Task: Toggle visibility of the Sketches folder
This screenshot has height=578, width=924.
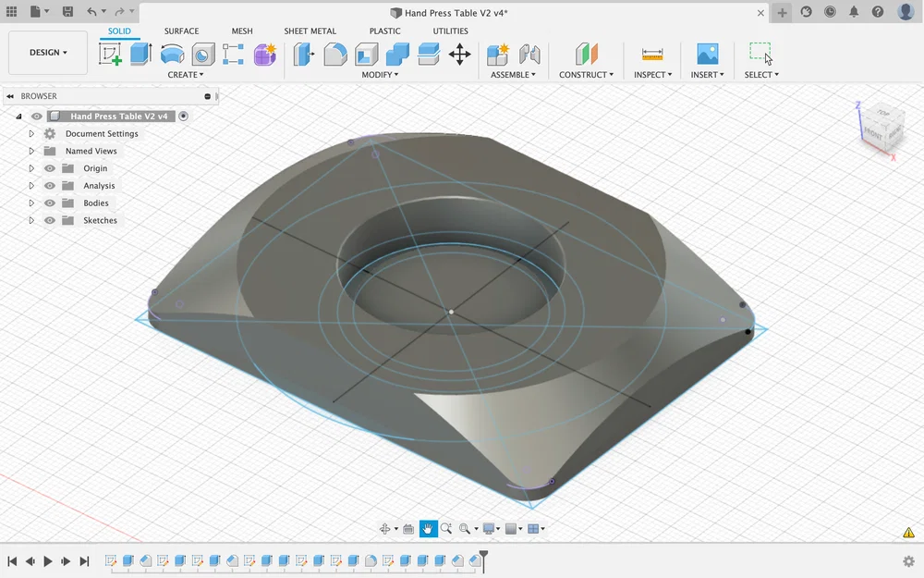Action: [50, 221]
